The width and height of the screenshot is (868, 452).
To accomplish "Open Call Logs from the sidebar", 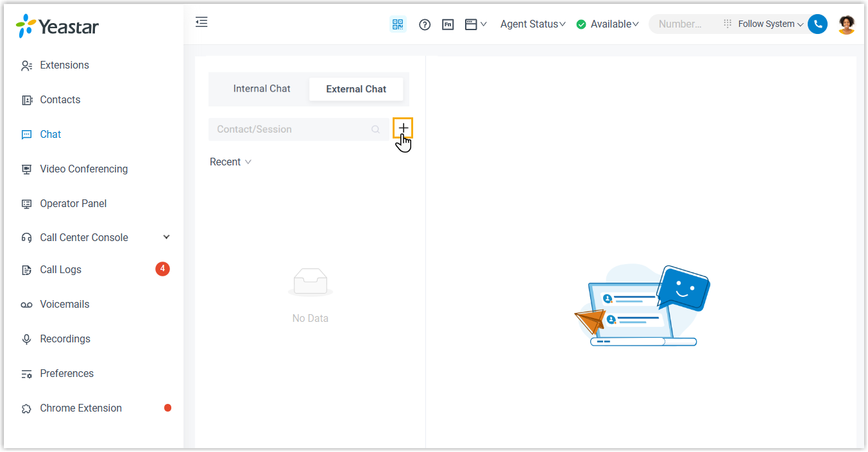I will click(x=61, y=270).
